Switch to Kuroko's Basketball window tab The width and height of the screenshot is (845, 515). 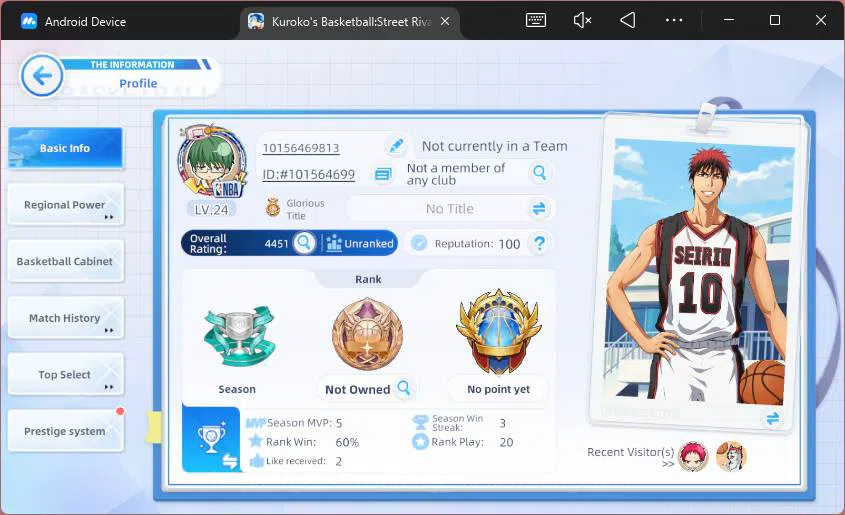point(349,22)
